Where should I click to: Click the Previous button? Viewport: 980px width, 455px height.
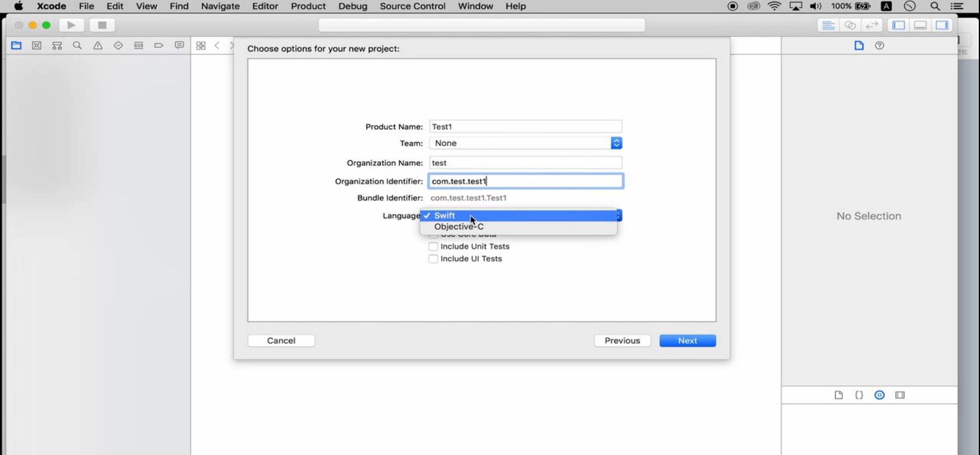pyautogui.click(x=623, y=341)
